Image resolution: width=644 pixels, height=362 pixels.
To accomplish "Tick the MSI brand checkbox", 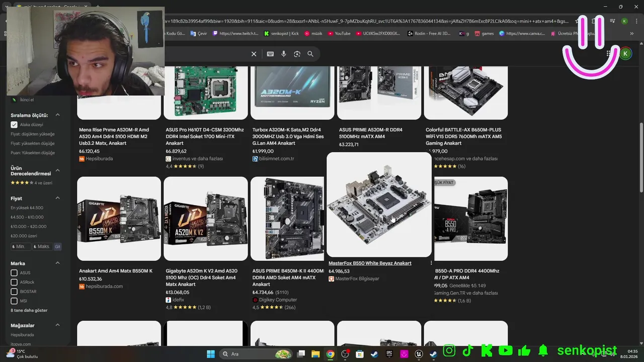I will [14, 301].
